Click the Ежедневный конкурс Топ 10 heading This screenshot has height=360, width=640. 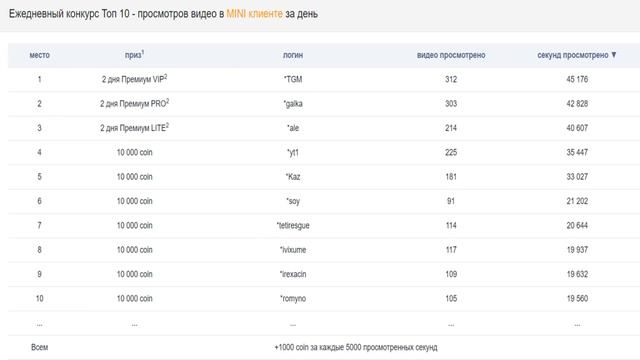click(163, 14)
